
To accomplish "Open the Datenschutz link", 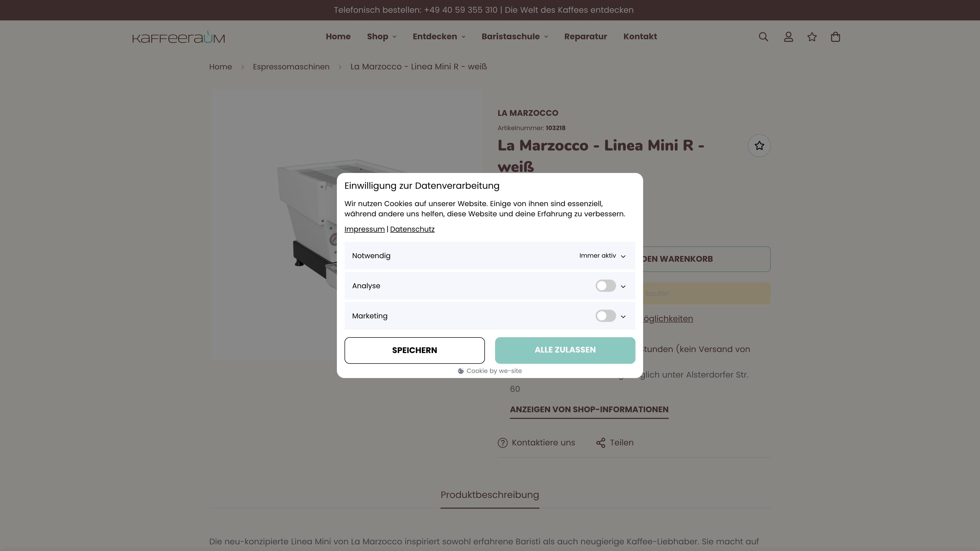I will [412, 229].
